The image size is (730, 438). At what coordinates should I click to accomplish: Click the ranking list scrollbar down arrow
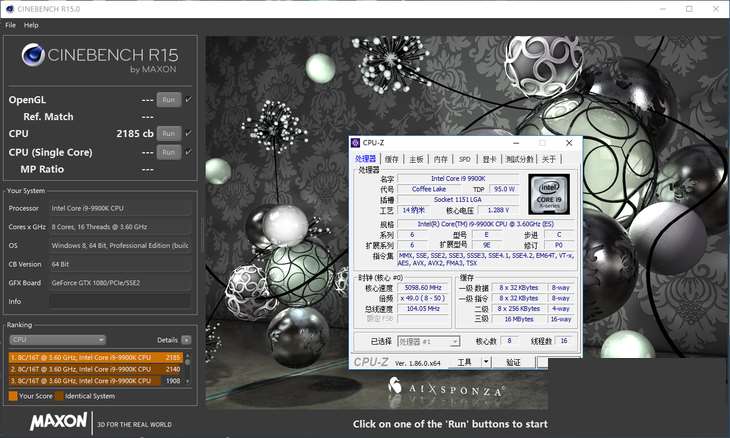pyautogui.click(x=188, y=382)
